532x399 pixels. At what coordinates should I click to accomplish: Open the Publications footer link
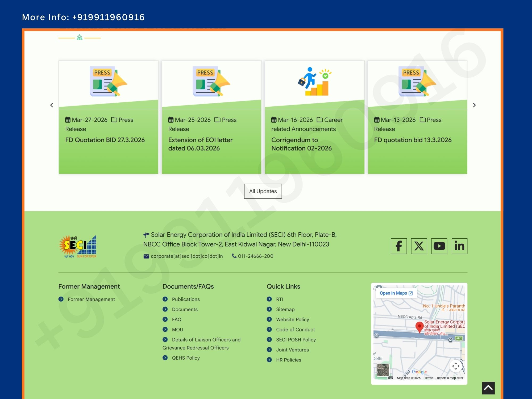186,299
